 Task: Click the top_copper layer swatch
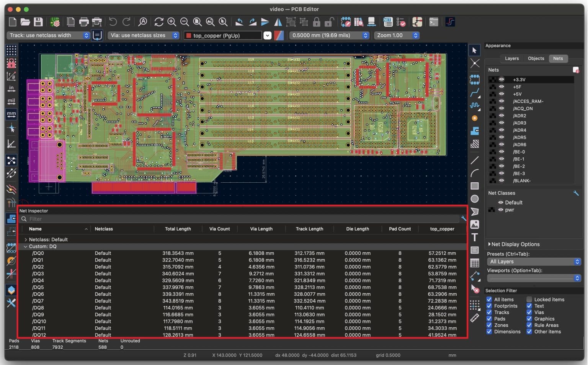click(188, 35)
